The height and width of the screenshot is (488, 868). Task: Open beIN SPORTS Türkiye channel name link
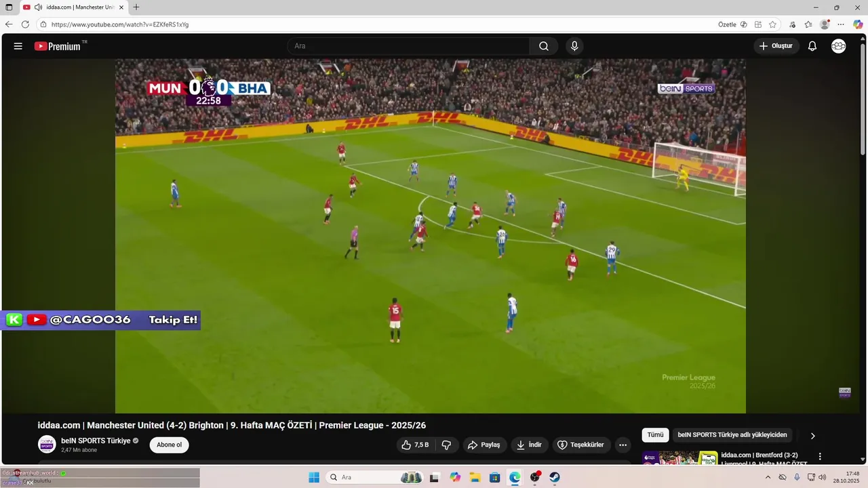point(96,441)
